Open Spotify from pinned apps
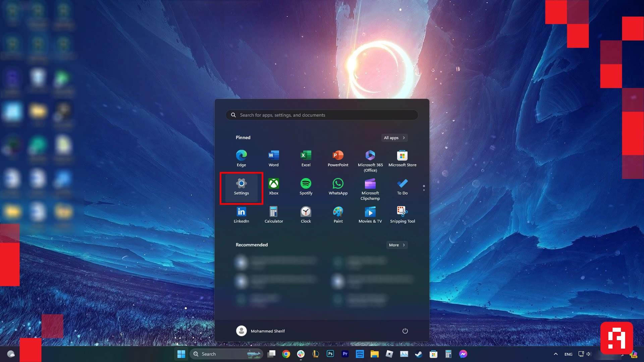This screenshot has width=644, height=362. (x=306, y=187)
